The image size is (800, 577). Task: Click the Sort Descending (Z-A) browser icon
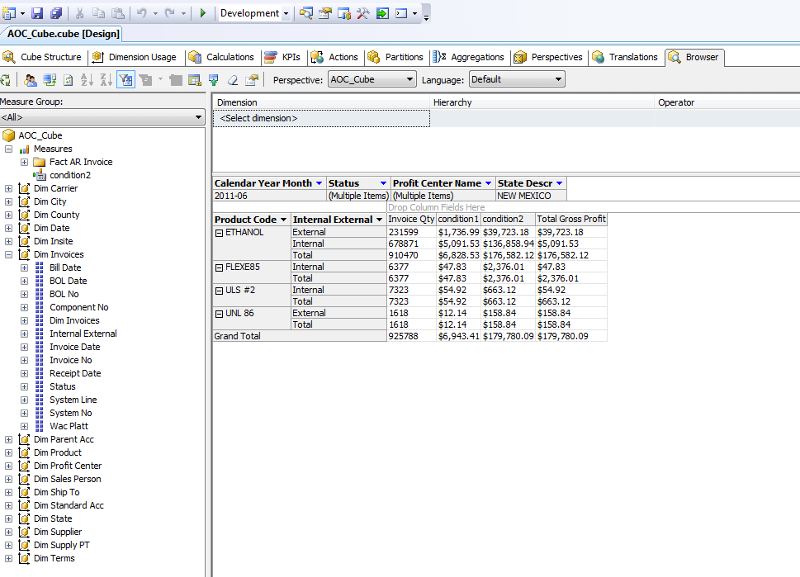click(107, 80)
